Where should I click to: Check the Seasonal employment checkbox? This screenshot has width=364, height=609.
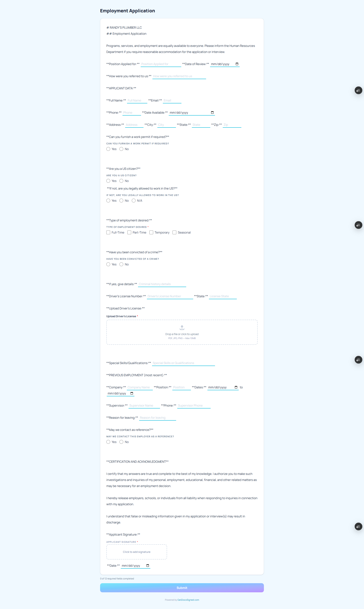click(x=174, y=232)
